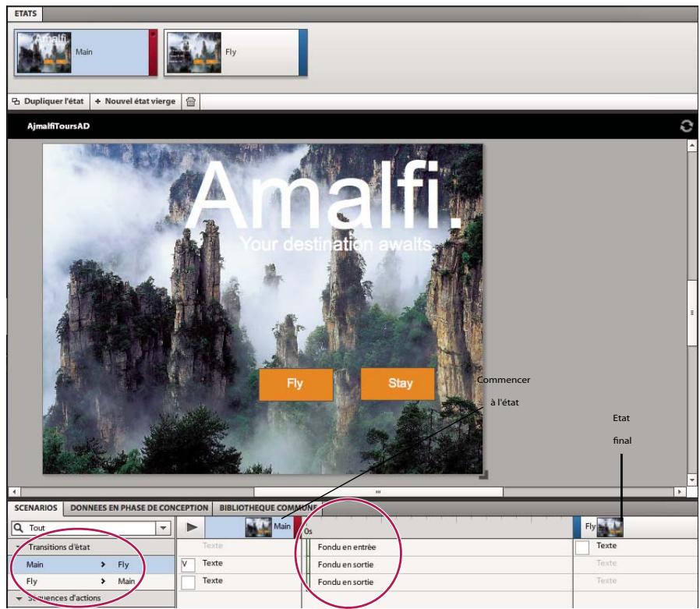Screen dimensions: 700x609
Task: Collapse the Transitions d'état section
Action: click(x=18, y=547)
